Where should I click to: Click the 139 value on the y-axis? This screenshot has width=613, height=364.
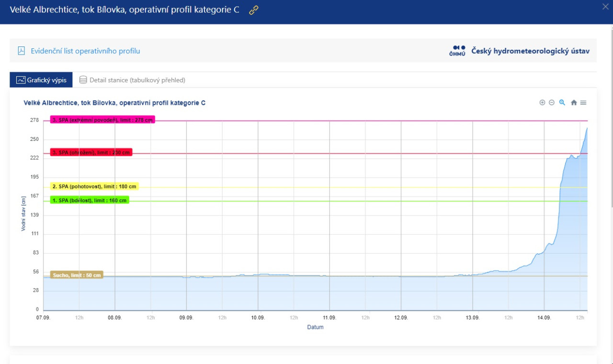pos(34,215)
